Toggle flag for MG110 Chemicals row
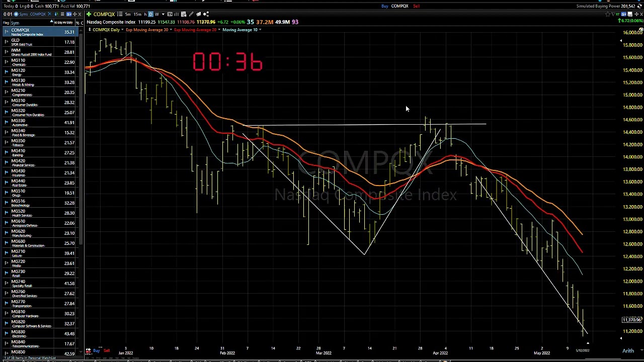644x362 pixels. pyautogui.click(x=6, y=62)
